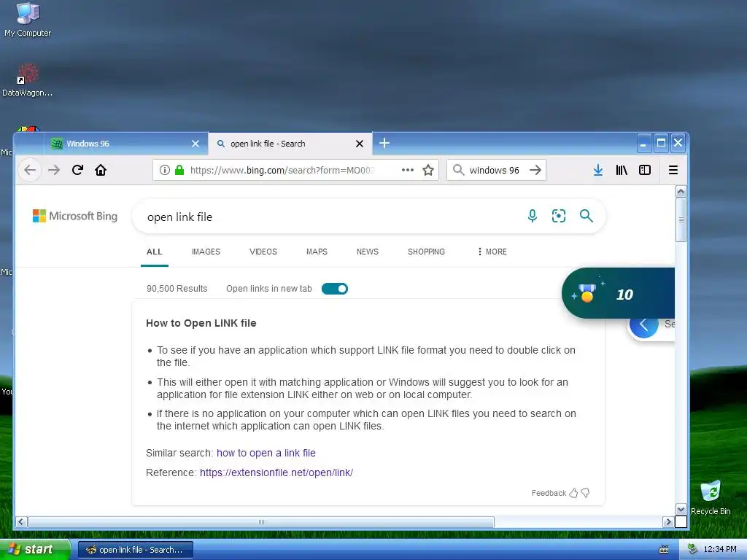Screen dimensions: 747x560
Task: Open the Windows start menu
Action: 35,549
